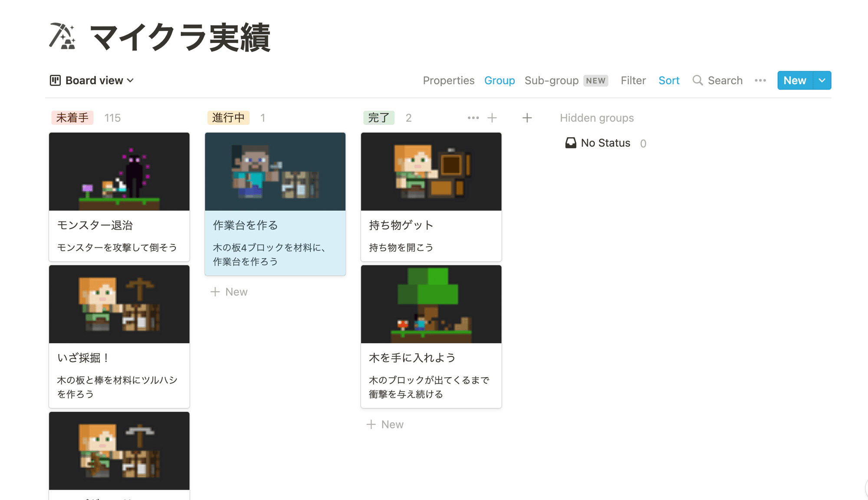Viewport: 868px width, 500px height.
Task: Toggle the 進行中 status label
Action: (x=228, y=118)
